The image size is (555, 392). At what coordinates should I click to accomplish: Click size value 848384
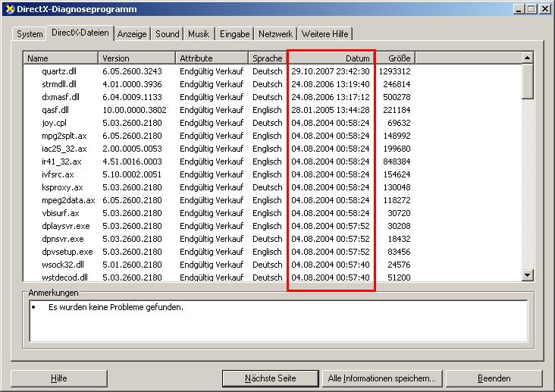coord(397,162)
